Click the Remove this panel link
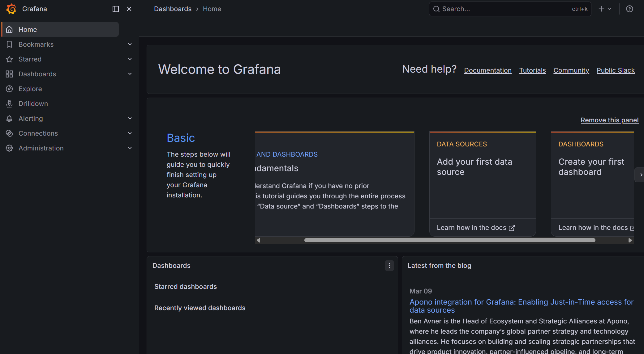The image size is (644, 354). 609,120
